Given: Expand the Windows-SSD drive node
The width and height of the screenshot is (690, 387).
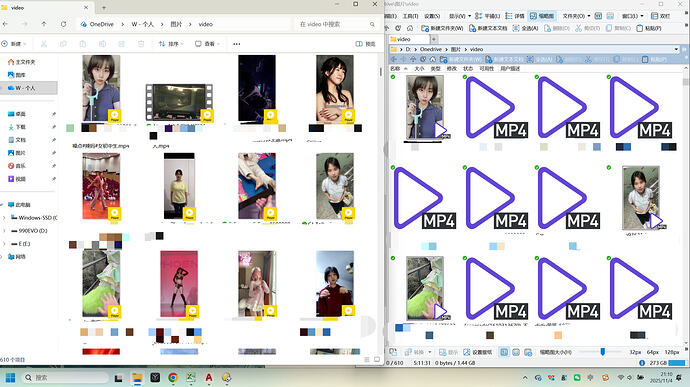Looking at the screenshot, I should pyautogui.click(x=4, y=217).
